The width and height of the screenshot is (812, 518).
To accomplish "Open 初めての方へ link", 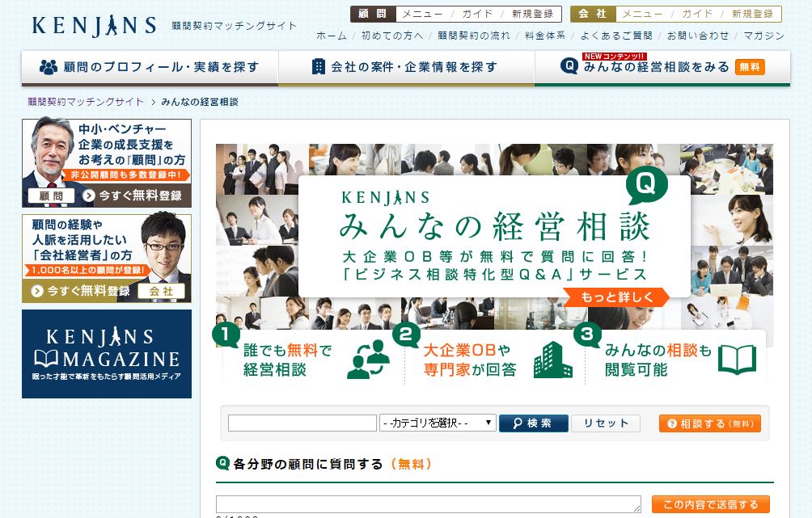I will pos(392,36).
